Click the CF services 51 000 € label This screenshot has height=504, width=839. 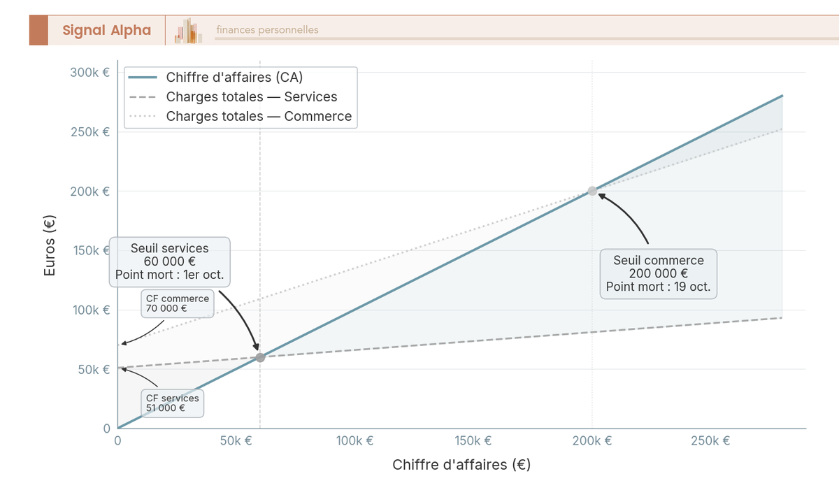click(172, 403)
